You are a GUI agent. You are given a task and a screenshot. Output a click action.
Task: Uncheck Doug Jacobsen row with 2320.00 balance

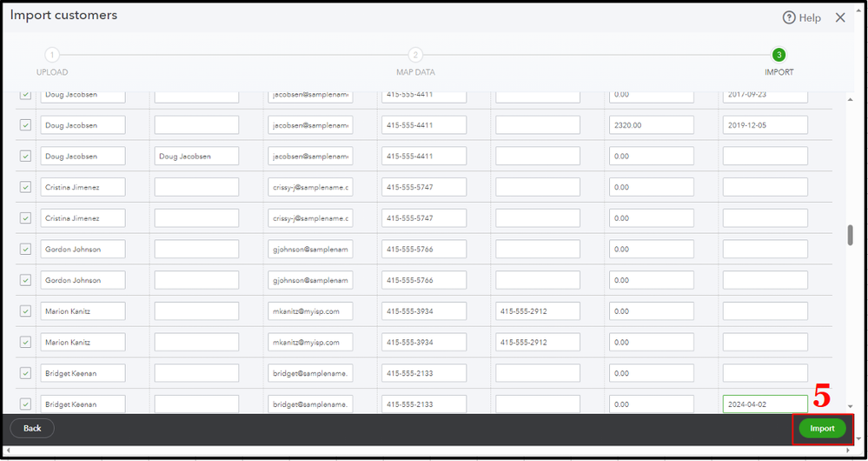pos(25,125)
